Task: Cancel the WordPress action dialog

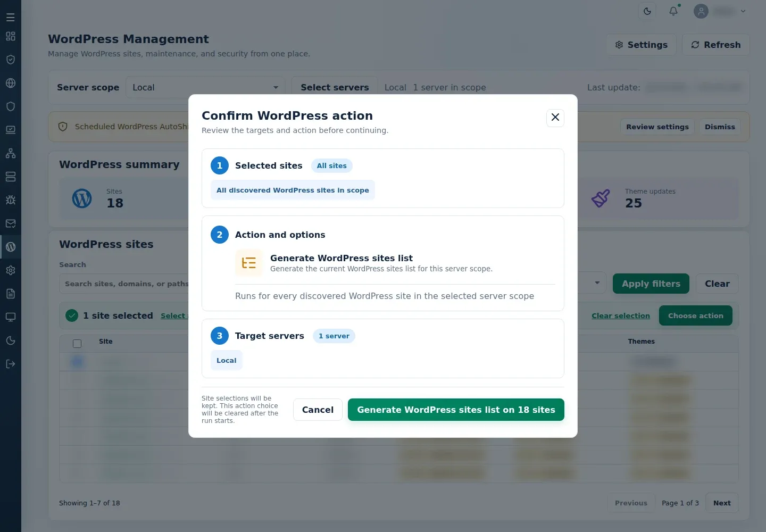Action: pyautogui.click(x=318, y=410)
